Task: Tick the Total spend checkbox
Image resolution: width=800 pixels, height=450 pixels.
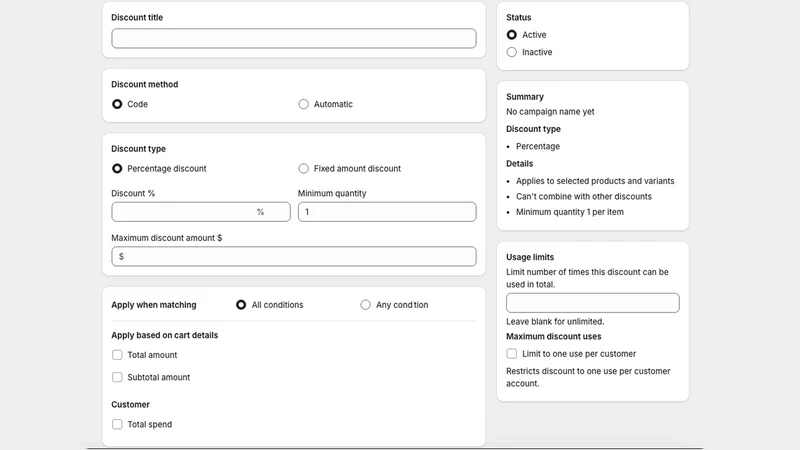Action: click(117, 424)
